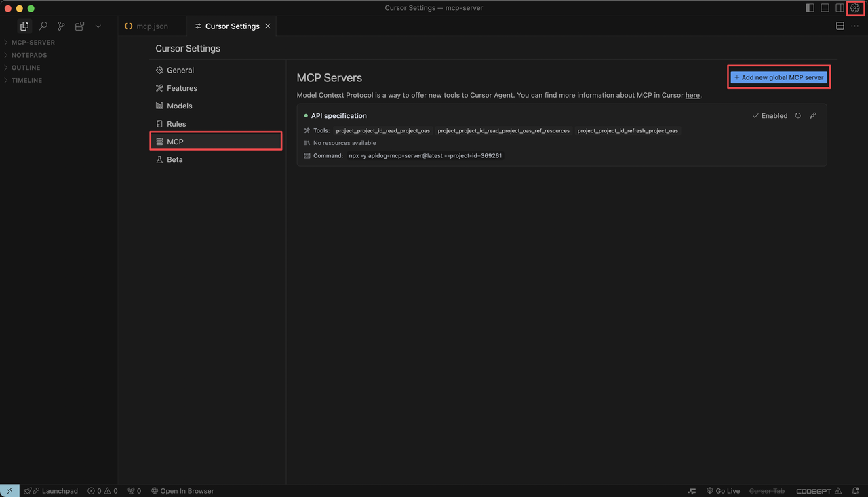The height and width of the screenshot is (497, 868).
Task: Click CODEGPT in the status bar
Action: (x=818, y=491)
